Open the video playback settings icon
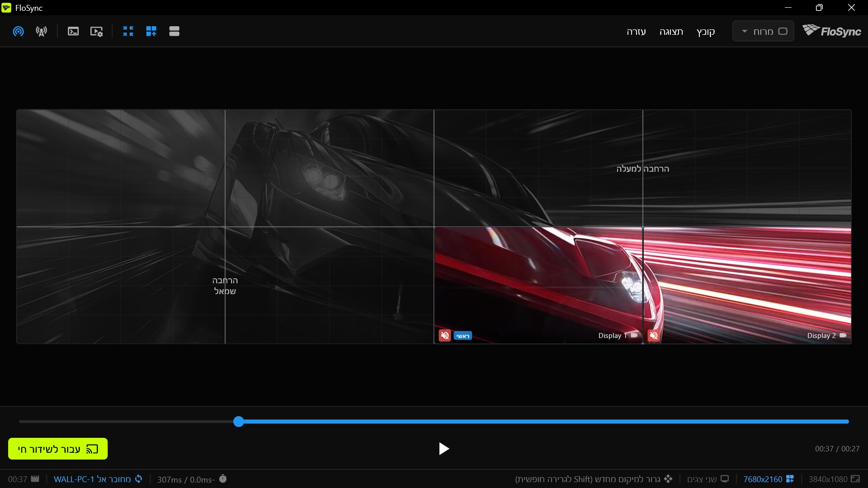868x488 pixels. 96,31
